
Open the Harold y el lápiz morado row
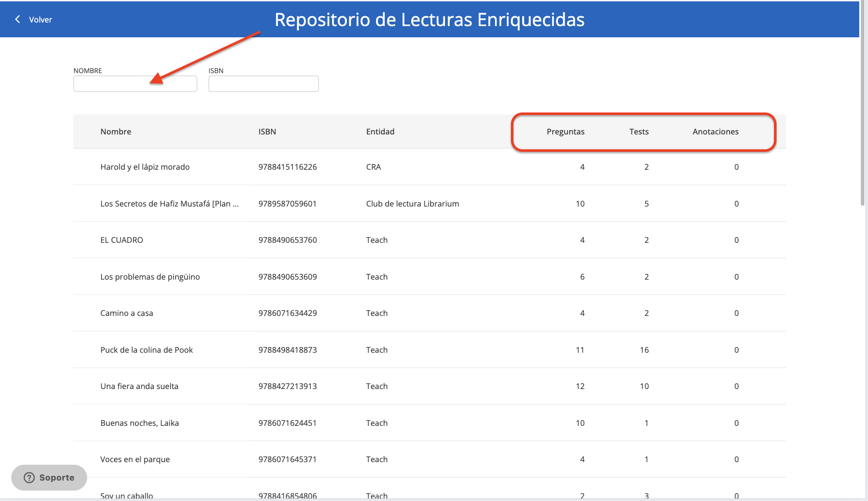[430, 167]
